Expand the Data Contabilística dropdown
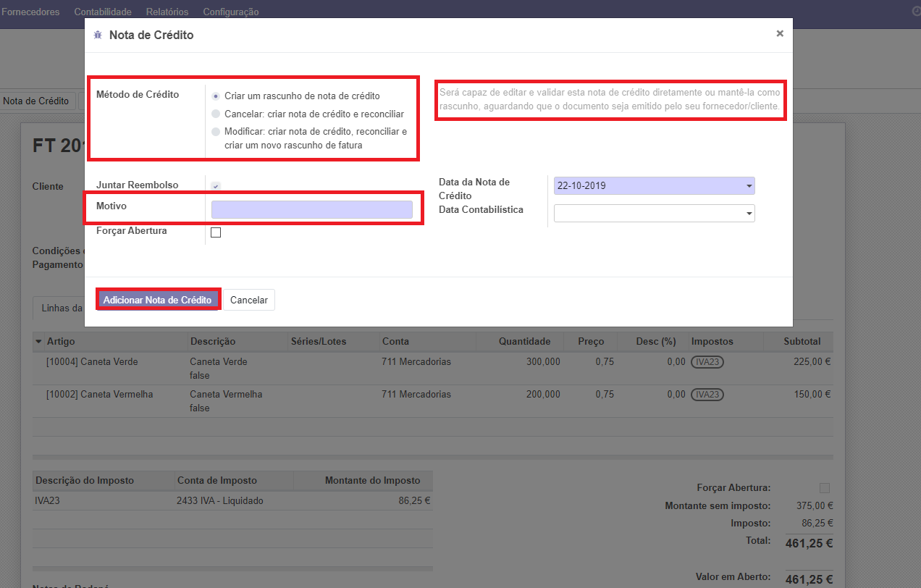The image size is (921, 588). click(x=748, y=214)
